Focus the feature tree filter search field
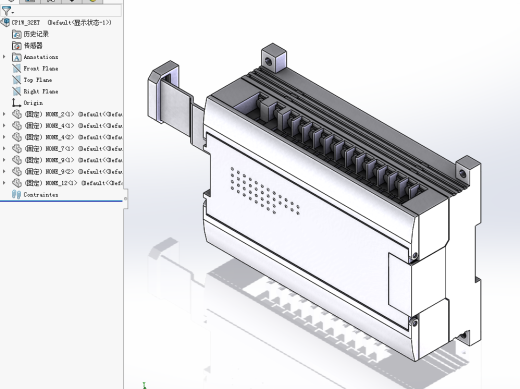The width and height of the screenshot is (520, 389). coord(68,11)
